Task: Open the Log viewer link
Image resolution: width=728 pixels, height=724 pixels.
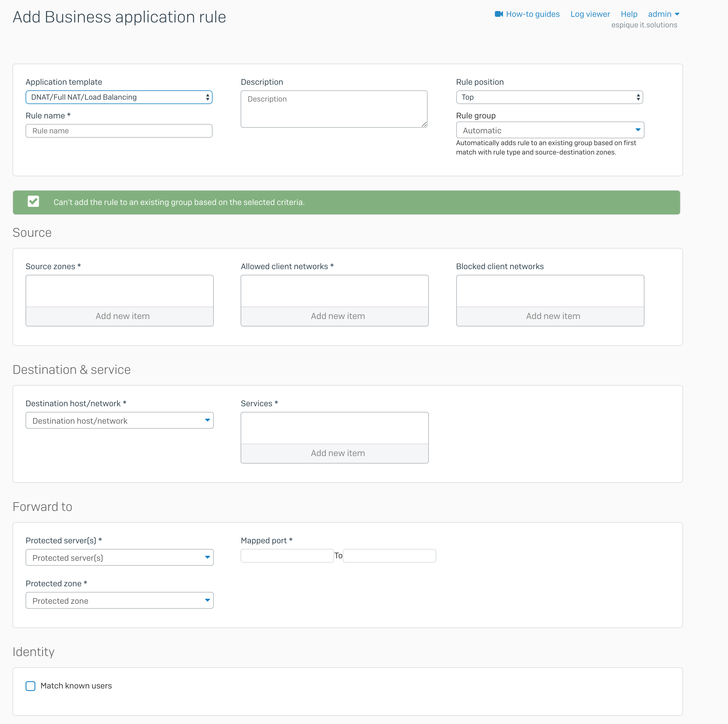Action: tap(590, 14)
